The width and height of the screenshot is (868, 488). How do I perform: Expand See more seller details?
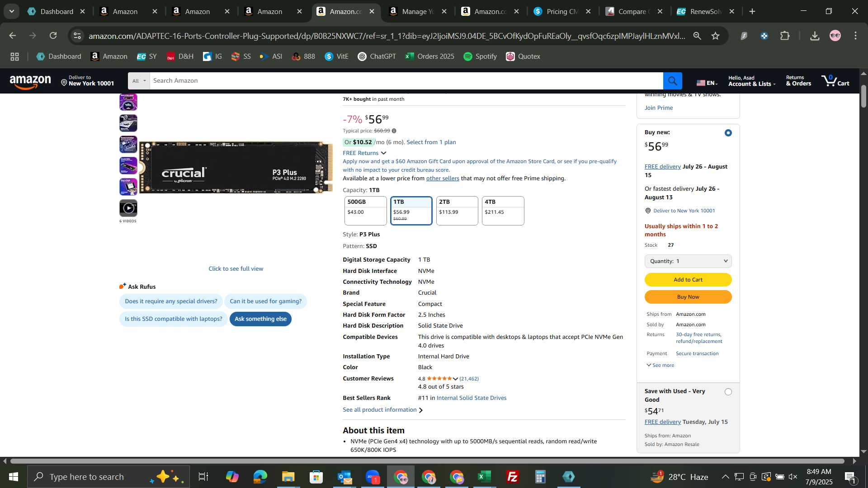coord(660,365)
